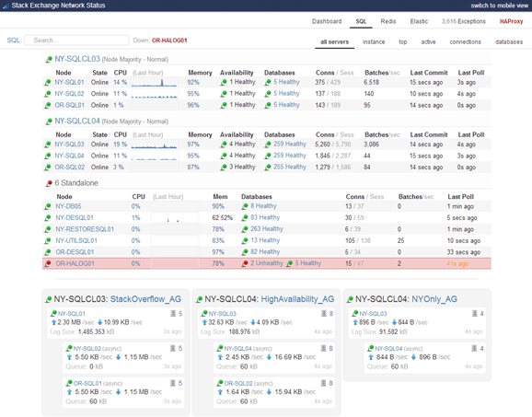Switch to the databases view
532x417 pixels.
(x=509, y=42)
